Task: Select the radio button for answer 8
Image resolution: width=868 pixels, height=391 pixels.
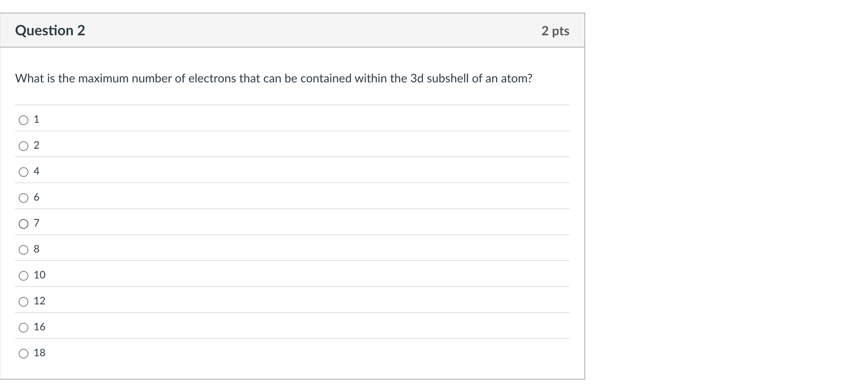Action: 23,249
